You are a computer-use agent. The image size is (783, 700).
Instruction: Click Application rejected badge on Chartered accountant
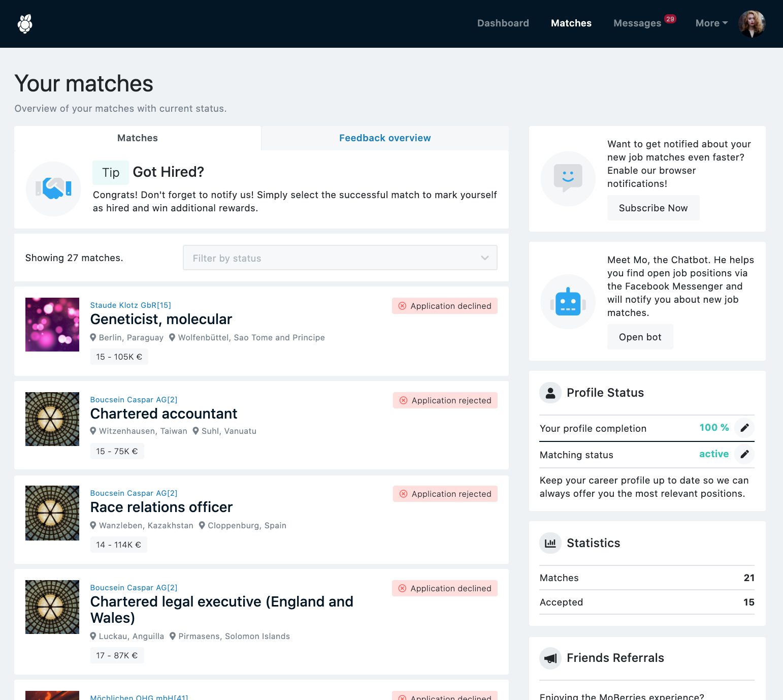(445, 400)
